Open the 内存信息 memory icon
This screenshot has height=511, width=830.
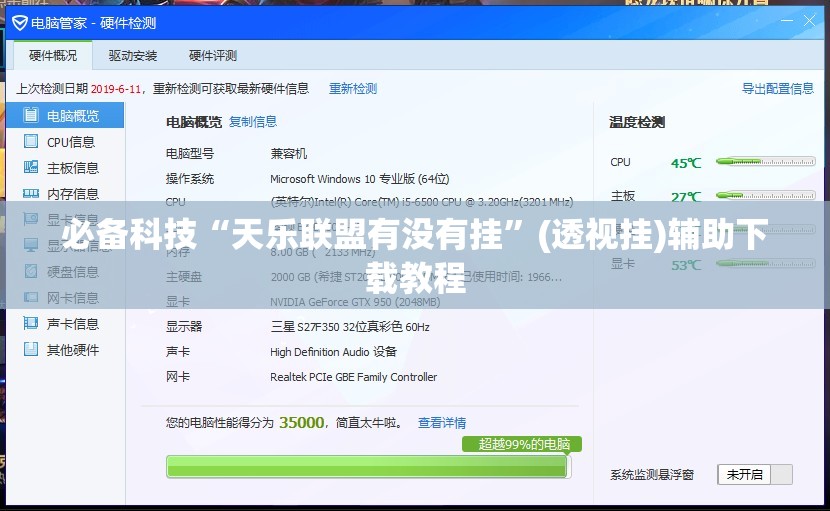click(31, 194)
